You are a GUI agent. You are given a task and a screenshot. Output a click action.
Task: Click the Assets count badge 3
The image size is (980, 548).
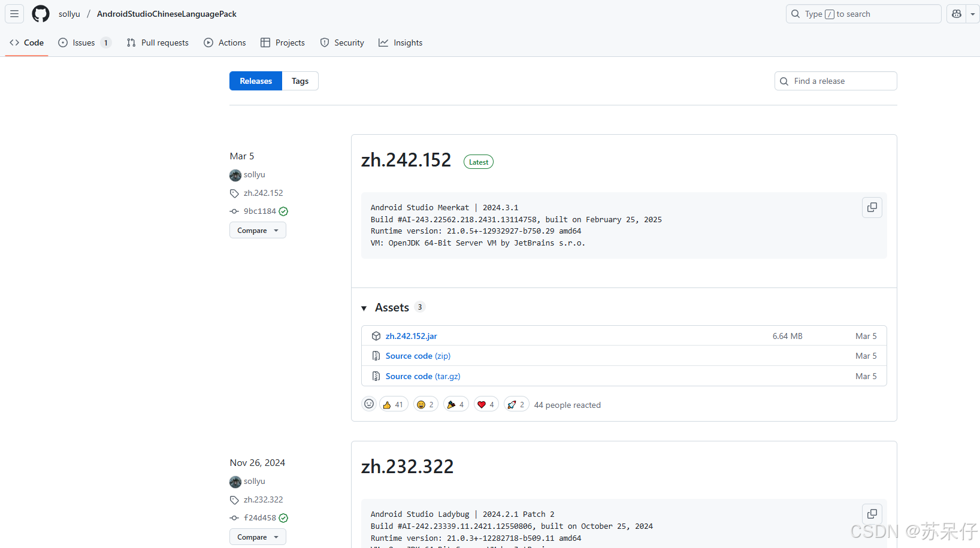point(420,307)
